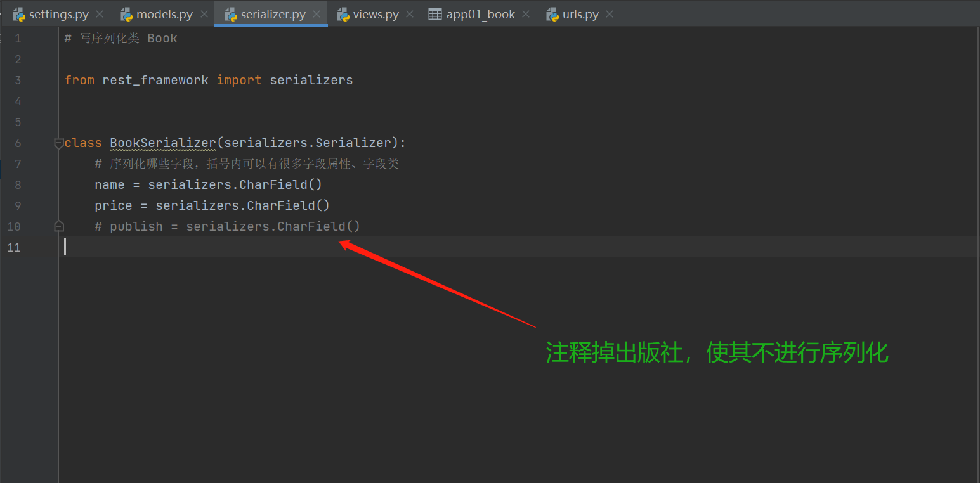The width and height of the screenshot is (980, 483).
Task: Click line number 3 in the gutter
Action: point(18,80)
